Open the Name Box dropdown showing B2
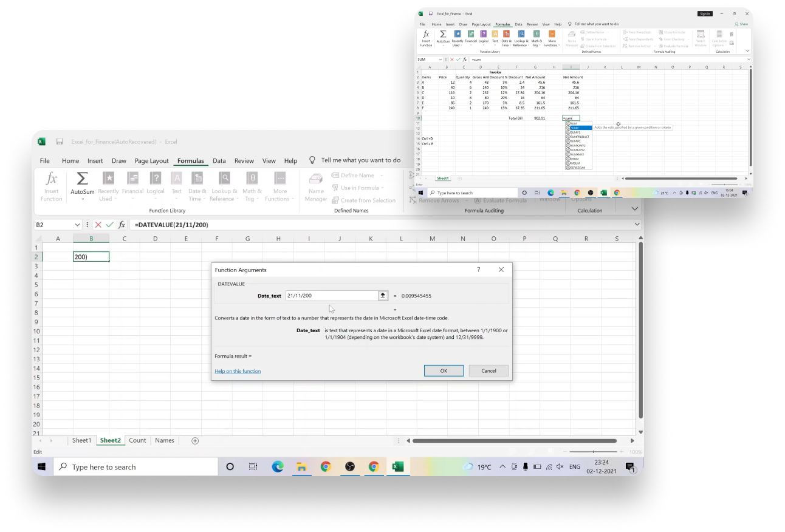The height and width of the screenshot is (532, 785). pyautogui.click(x=76, y=225)
